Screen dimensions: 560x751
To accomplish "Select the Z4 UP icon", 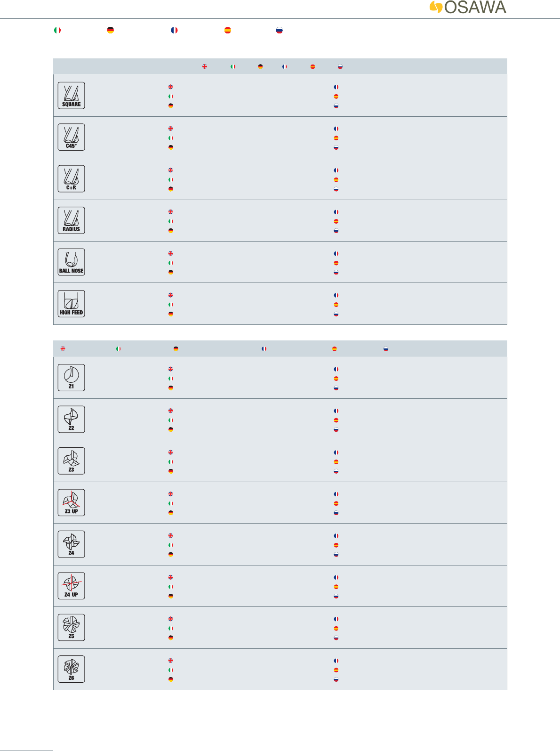I will point(71,586).
